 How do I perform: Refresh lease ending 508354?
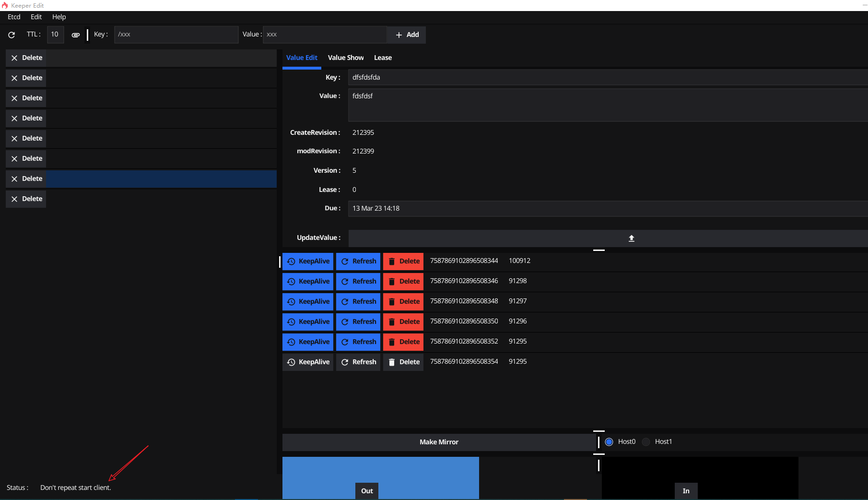358,362
